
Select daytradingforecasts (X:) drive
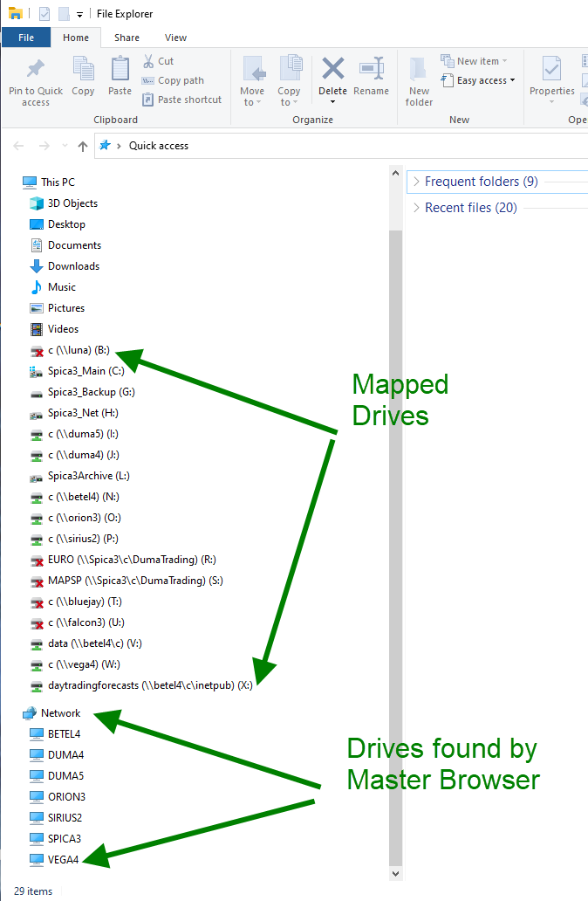click(141, 685)
